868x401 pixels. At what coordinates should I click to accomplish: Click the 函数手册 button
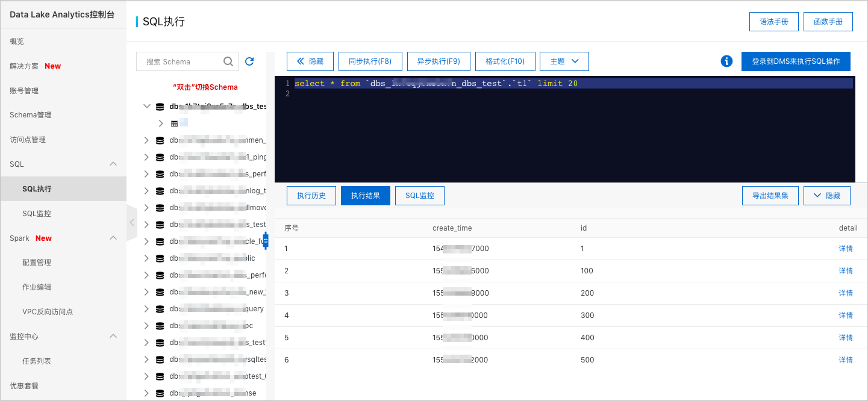[828, 21]
